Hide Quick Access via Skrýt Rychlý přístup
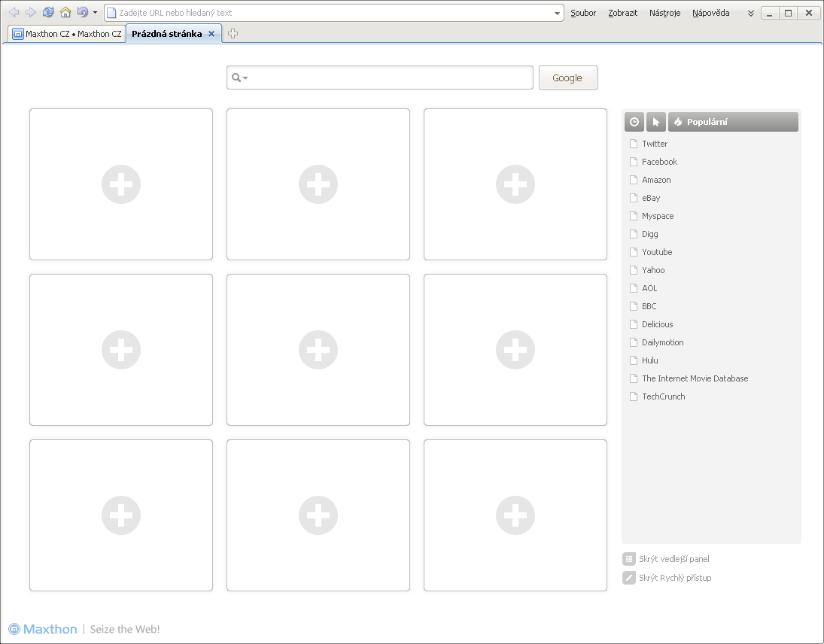This screenshot has width=824, height=644. 674,578
